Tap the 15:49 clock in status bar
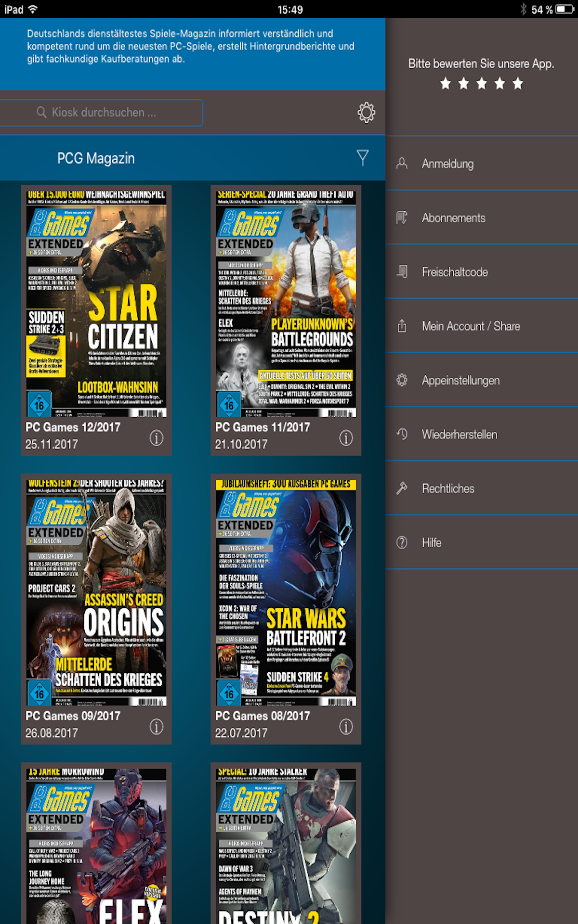This screenshot has height=924, width=578. click(290, 10)
